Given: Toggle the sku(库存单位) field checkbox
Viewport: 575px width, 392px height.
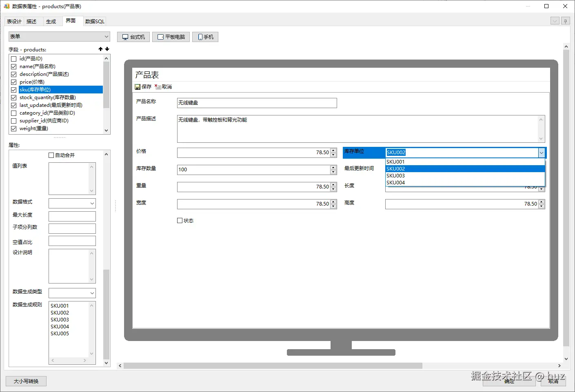Looking at the screenshot, I should click(13, 90).
